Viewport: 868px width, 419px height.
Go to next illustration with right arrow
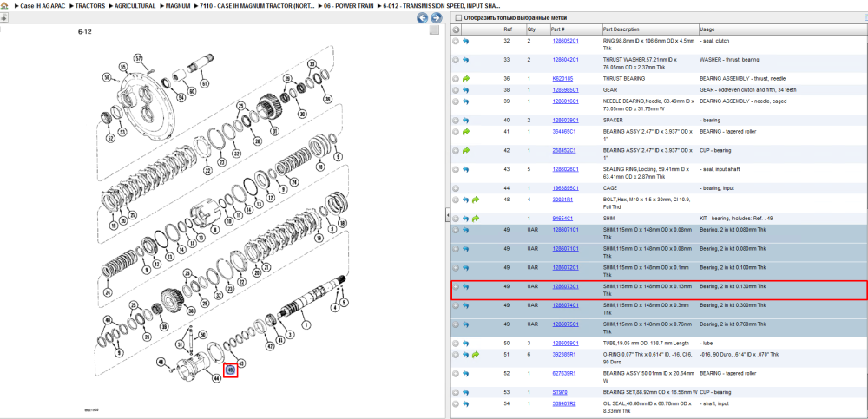tap(437, 18)
